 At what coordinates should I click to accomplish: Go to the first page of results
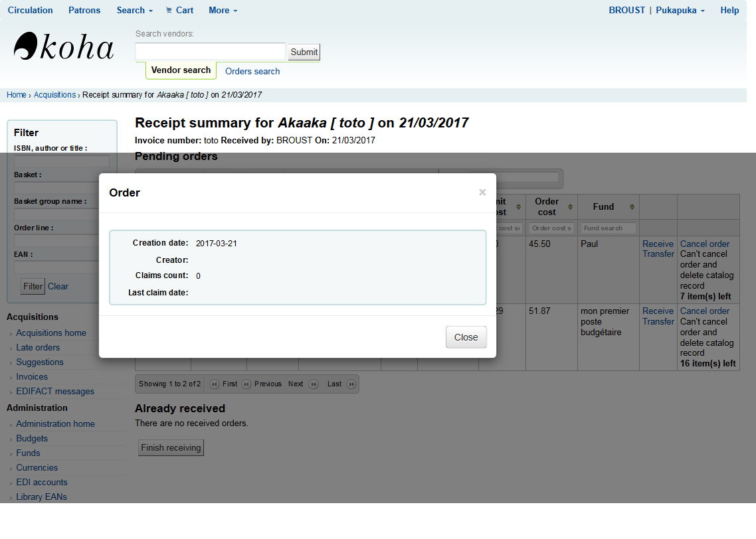pyautogui.click(x=223, y=384)
